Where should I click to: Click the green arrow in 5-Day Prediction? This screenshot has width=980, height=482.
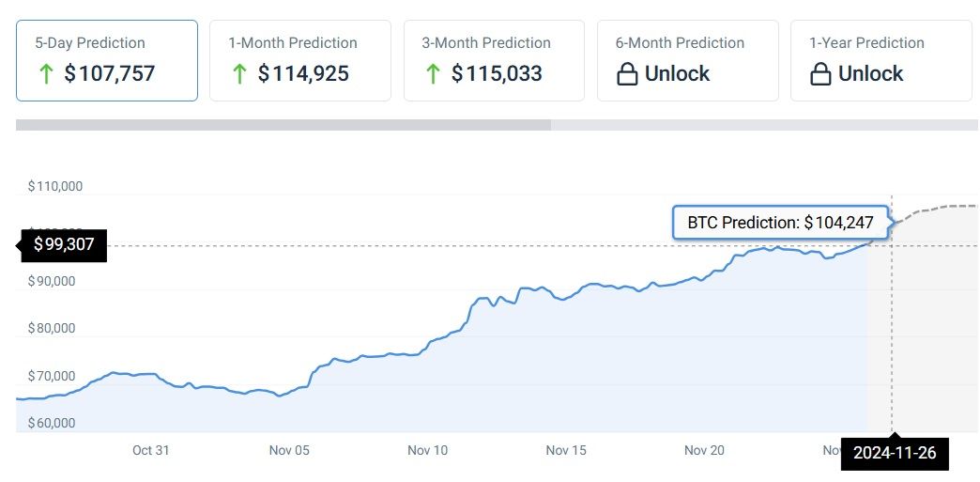(x=45, y=73)
